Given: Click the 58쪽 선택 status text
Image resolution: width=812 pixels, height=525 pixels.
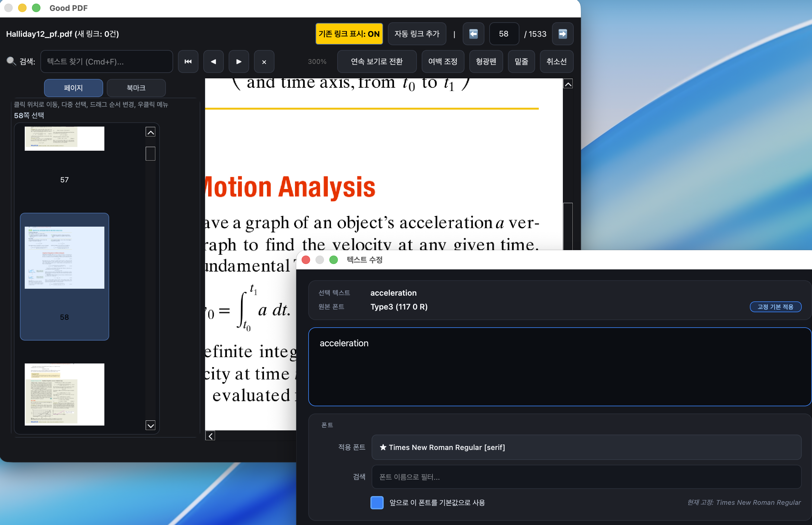Looking at the screenshot, I should [x=29, y=115].
